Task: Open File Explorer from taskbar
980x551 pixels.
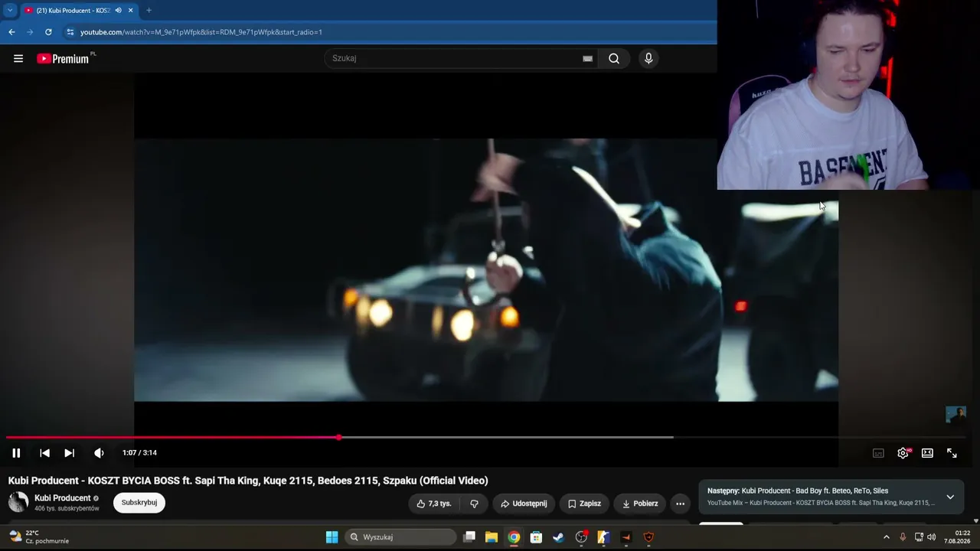Action: 492,537
